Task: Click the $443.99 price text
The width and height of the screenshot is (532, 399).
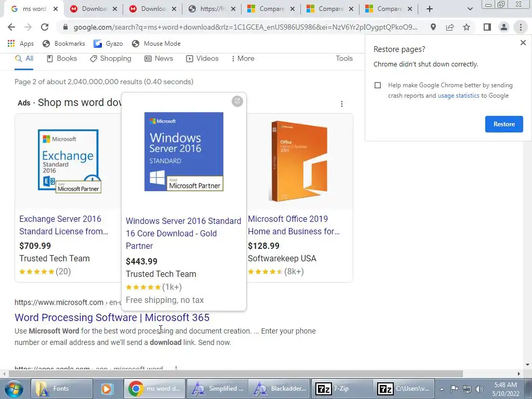Action: 141,262
